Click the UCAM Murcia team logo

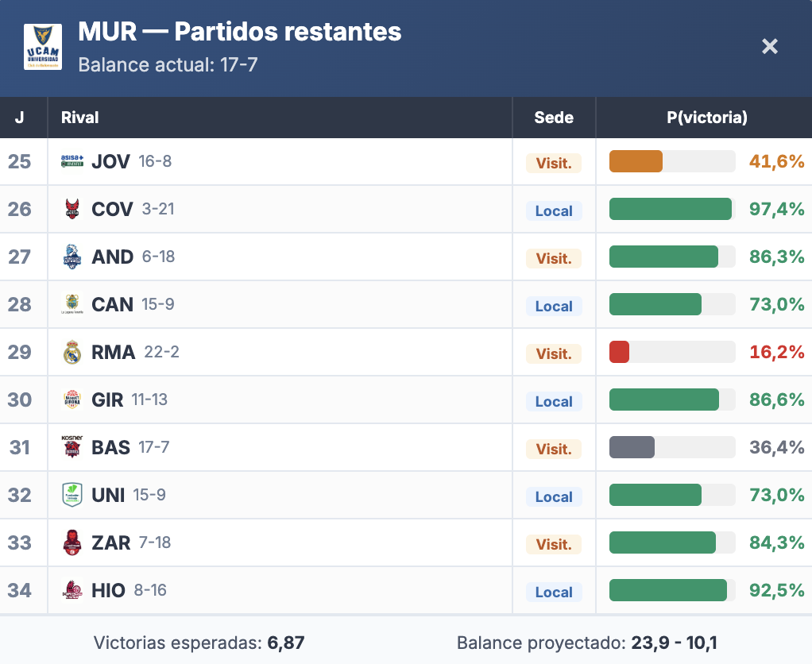tap(43, 47)
